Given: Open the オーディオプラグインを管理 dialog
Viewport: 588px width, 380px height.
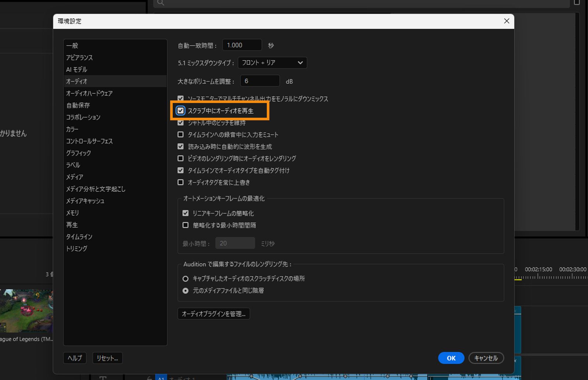Looking at the screenshot, I should pos(214,313).
